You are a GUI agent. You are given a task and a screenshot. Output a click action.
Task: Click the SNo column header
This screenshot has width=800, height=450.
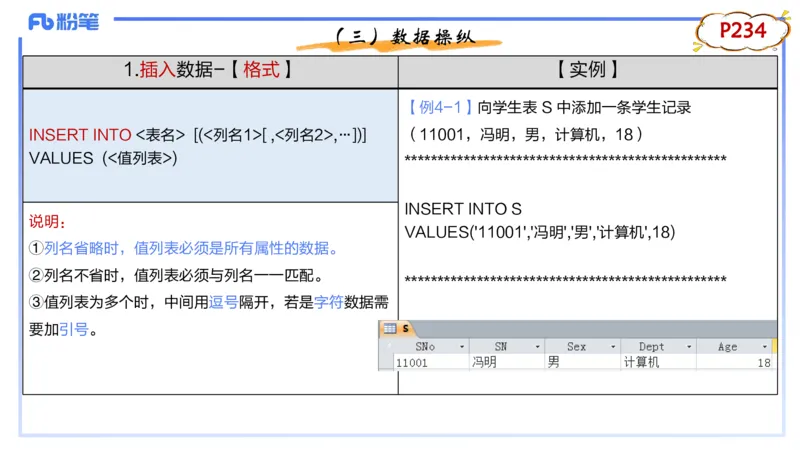431,346
